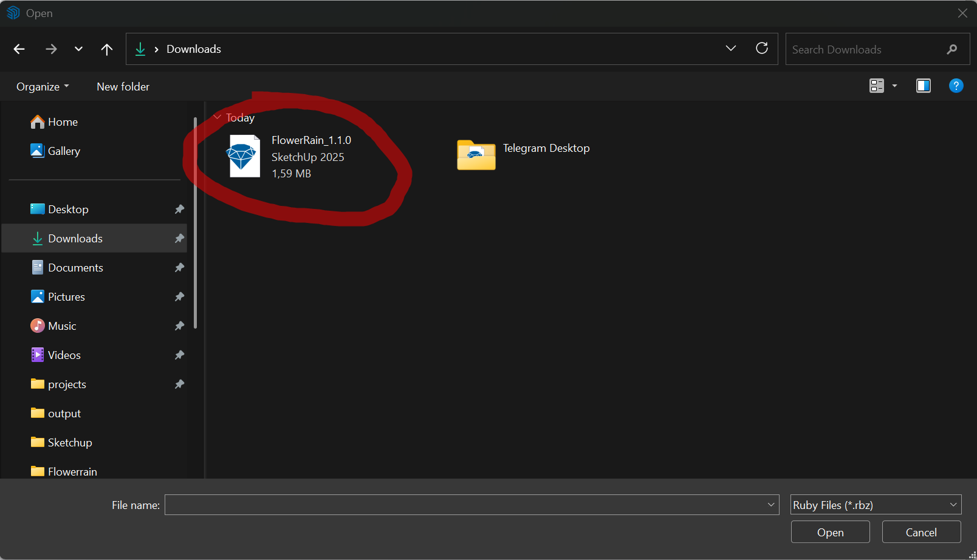Refresh the Downloads folder listing
Image resolution: width=977 pixels, height=560 pixels.
click(762, 49)
